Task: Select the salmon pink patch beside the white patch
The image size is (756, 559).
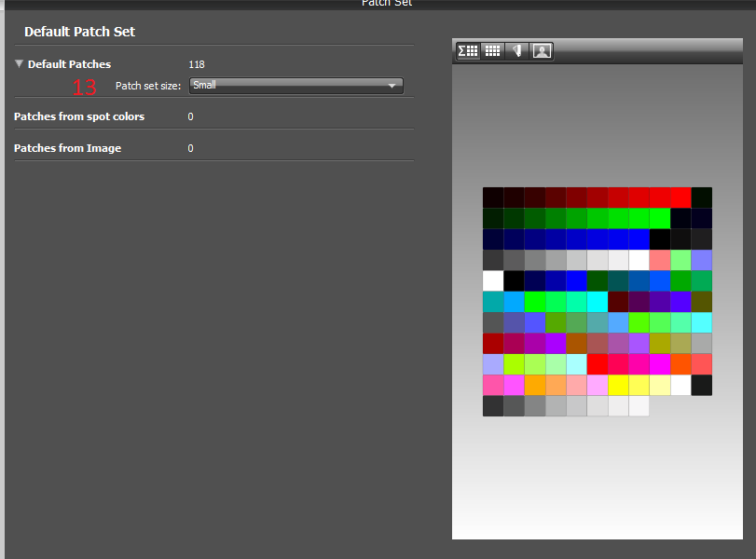Action: click(x=660, y=259)
